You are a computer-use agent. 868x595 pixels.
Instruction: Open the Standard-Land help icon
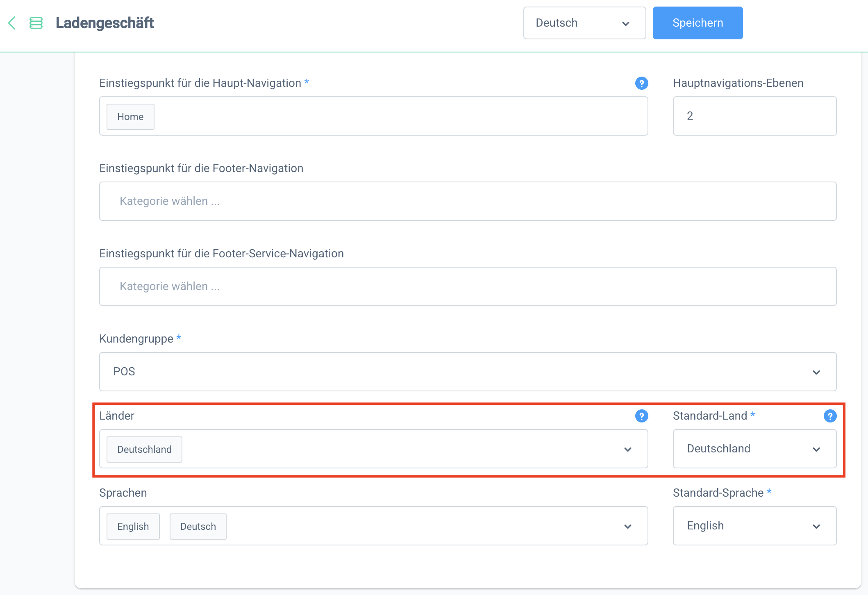(x=830, y=416)
